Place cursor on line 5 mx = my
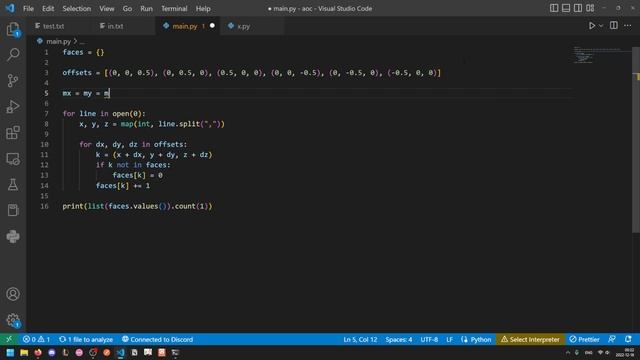Screen dimensions: 640x360 point(86,93)
